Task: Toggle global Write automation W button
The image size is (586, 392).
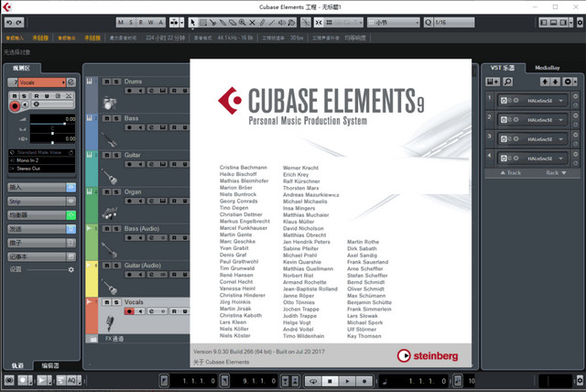Action: point(150,23)
